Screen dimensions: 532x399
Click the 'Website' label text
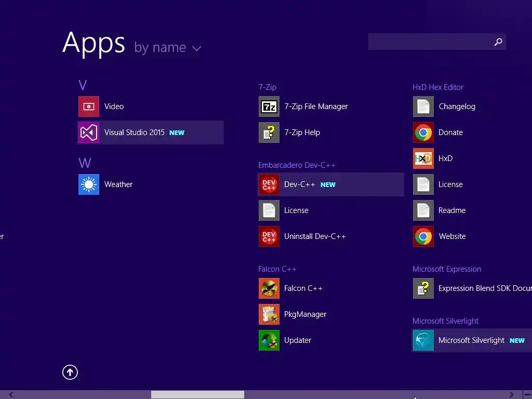point(452,236)
